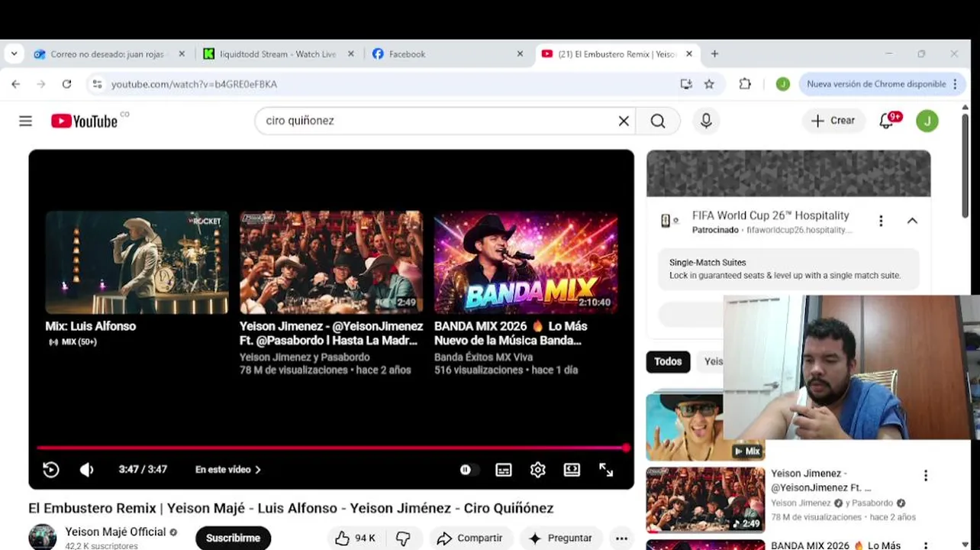Like the video (94 K)
Screen dimensions: 980x550
click(356, 539)
